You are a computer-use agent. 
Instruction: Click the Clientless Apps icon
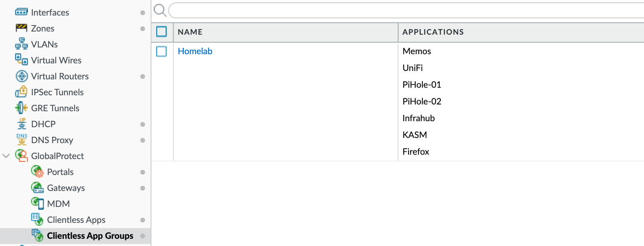37,219
